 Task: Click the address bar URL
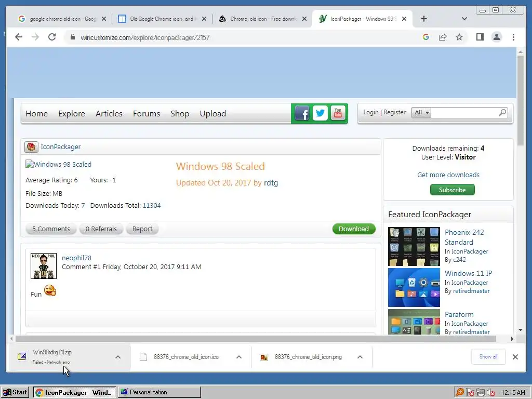(x=145, y=37)
